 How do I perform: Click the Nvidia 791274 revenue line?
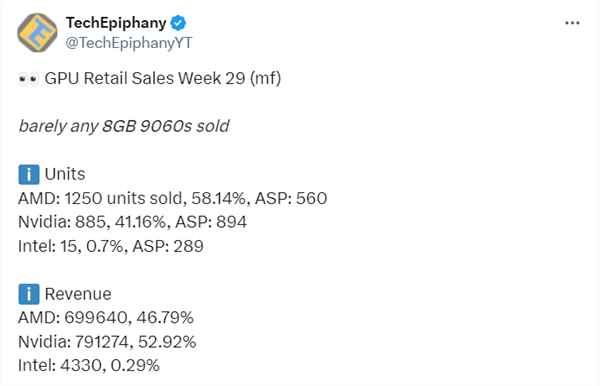point(107,342)
